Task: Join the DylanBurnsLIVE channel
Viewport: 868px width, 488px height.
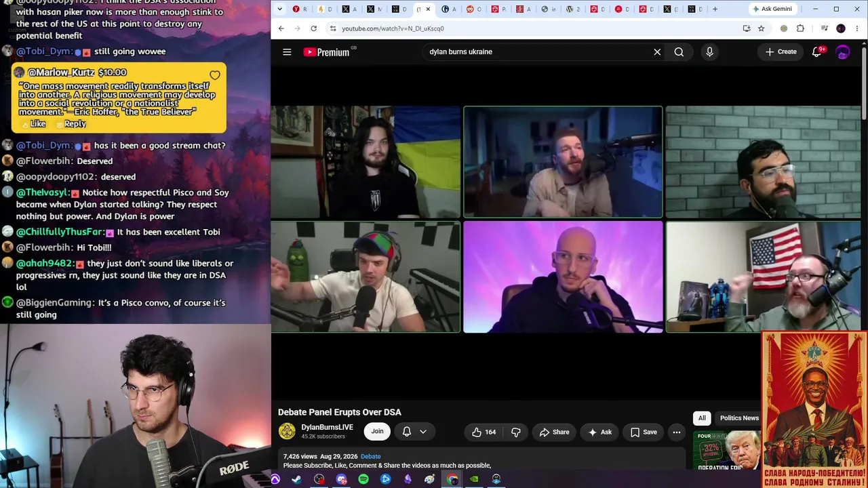Action: [x=377, y=432]
